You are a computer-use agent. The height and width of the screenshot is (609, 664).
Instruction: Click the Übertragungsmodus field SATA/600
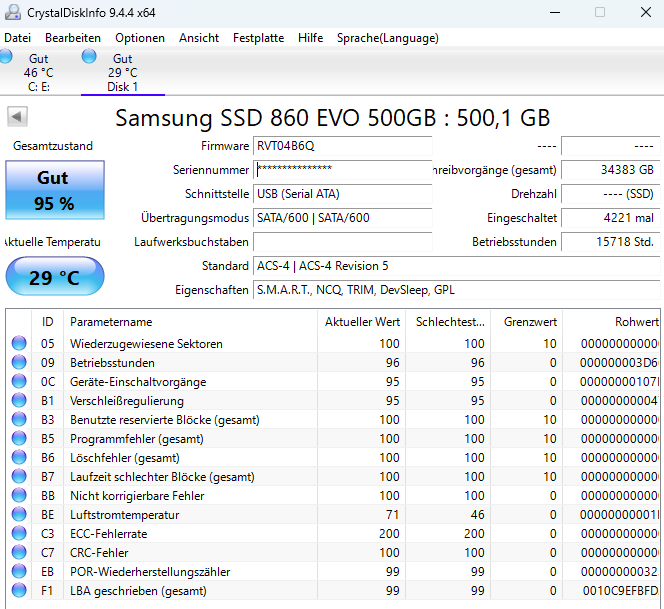pos(342,218)
